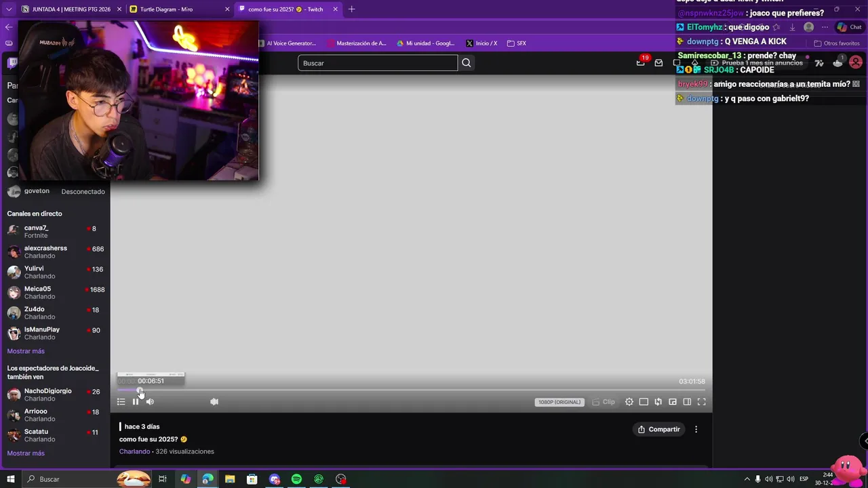Open Arriooo recommended channel
Viewport: 868px width, 488px height.
tap(56, 415)
